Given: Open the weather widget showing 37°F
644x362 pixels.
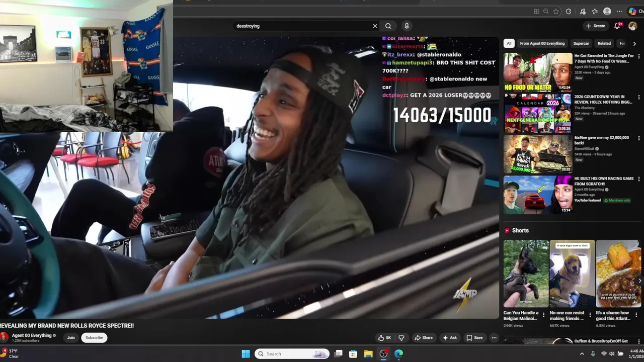Looking at the screenshot, I should 10,353.
